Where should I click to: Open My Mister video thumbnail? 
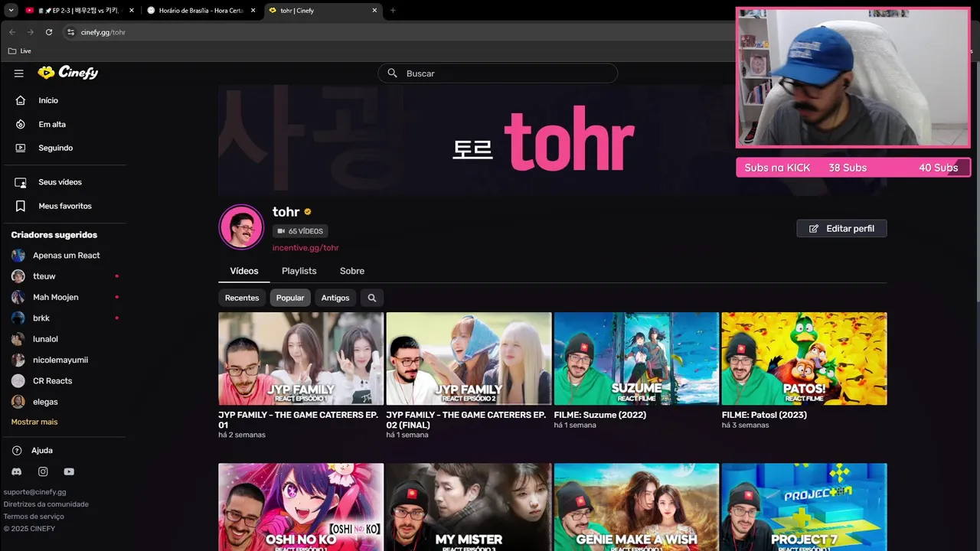click(469, 507)
